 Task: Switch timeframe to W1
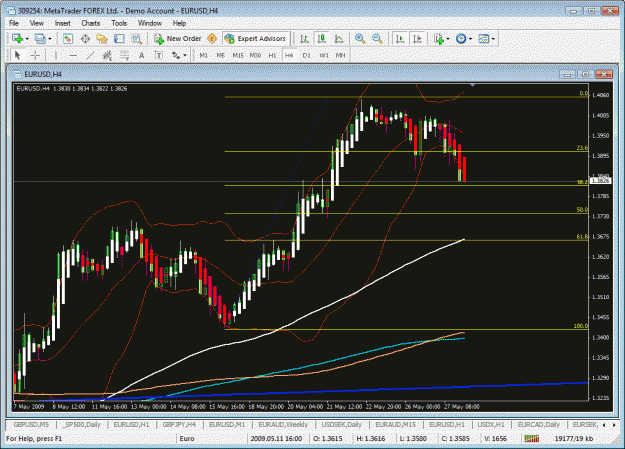[324, 55]
